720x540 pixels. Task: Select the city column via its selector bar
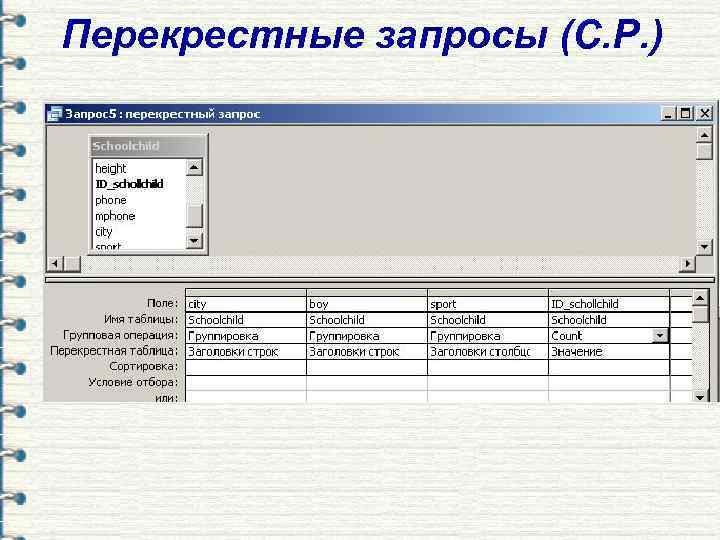246,292
